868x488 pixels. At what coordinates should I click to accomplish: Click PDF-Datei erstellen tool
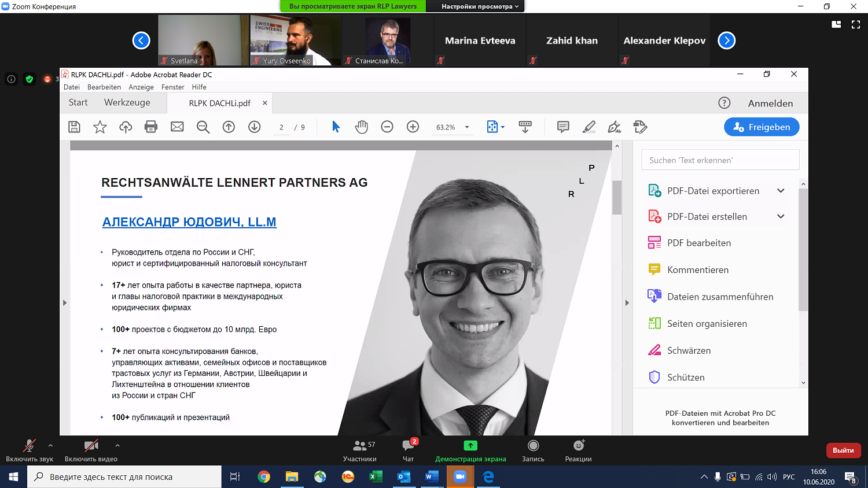click(x=707, y=217)
